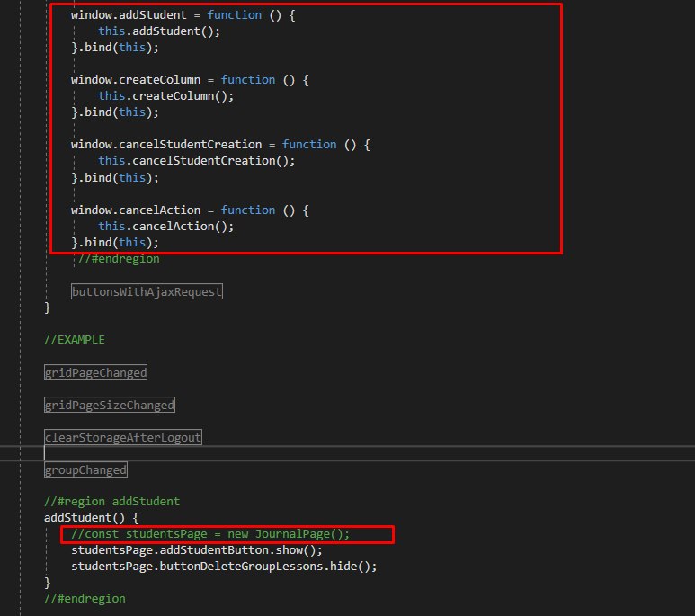
Task: Expand the collapsed groupChanged block
Action: pyautogui.click(x=85, y=469)
